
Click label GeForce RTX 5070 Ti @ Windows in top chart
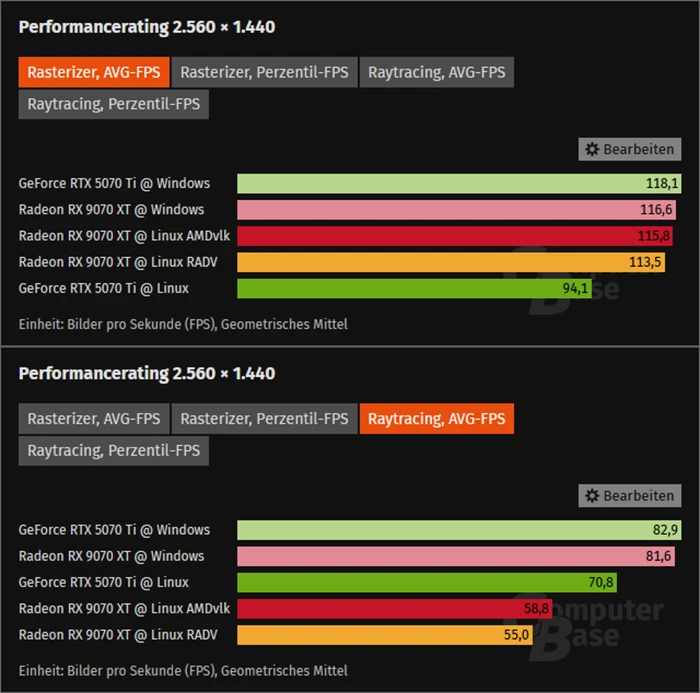point(114,184)
